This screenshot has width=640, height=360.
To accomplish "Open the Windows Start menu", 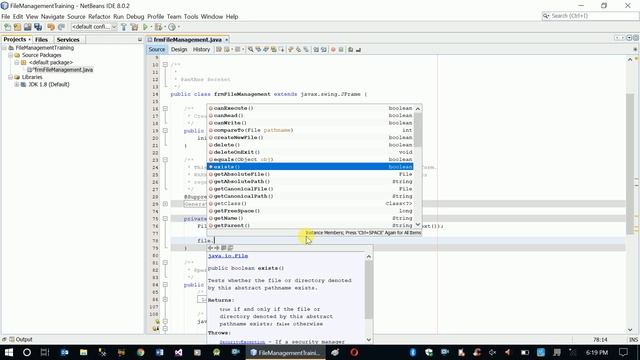I will click(x=8, y=352).
